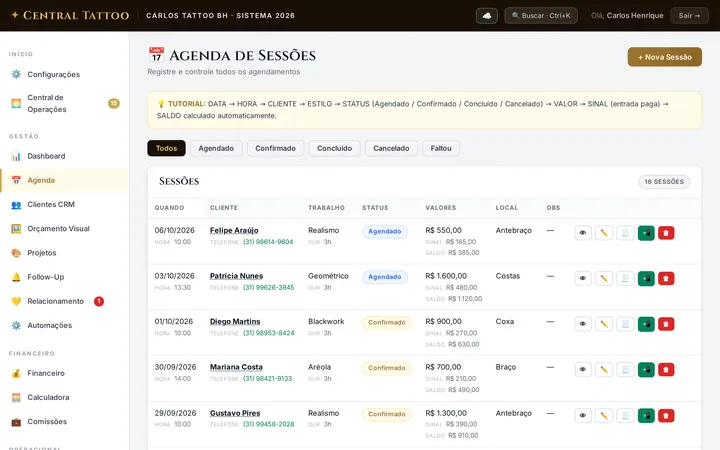Go to Dashboard in the sidebar
Viewport: 720px width, 450px height.
pyautogui.click(x=64, y=156)
